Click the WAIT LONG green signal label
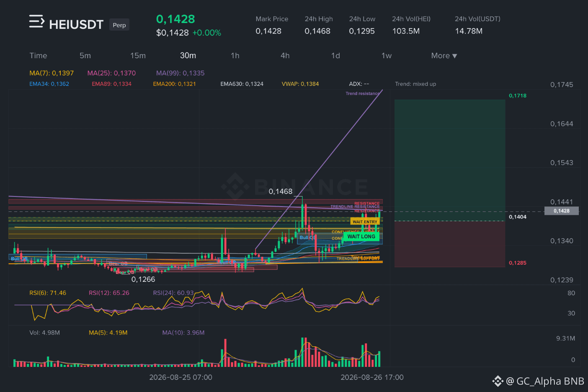The height and width of the screenshot is (392, 588). 361,237
